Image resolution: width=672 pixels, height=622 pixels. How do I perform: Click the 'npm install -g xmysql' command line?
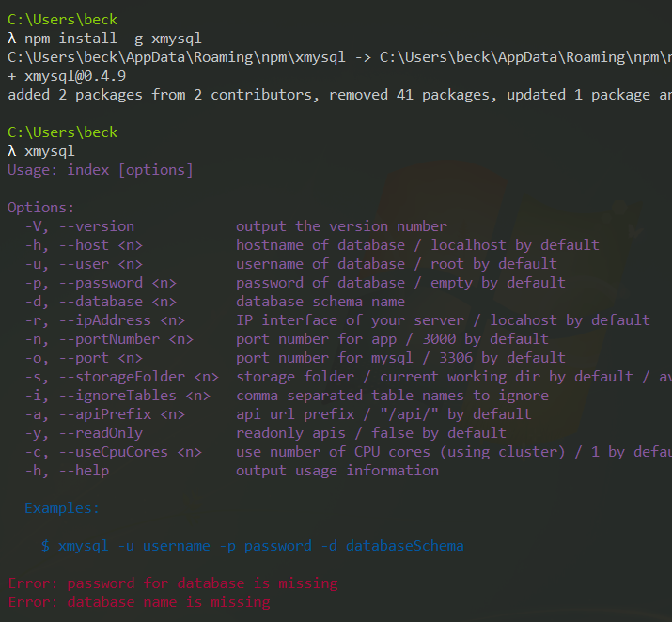[113, 39]
